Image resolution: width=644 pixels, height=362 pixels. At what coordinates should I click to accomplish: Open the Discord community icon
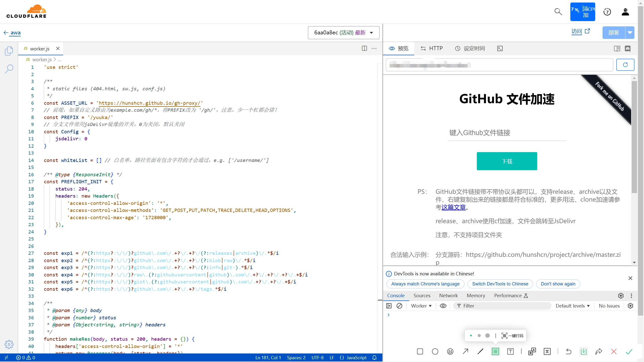(628, 48)
